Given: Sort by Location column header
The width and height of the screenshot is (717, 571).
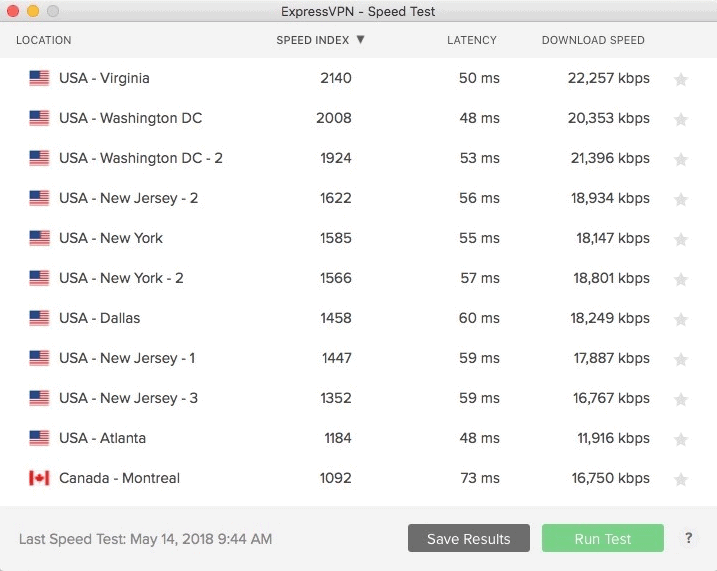Looking at the screenshot, I should point(43,40).
